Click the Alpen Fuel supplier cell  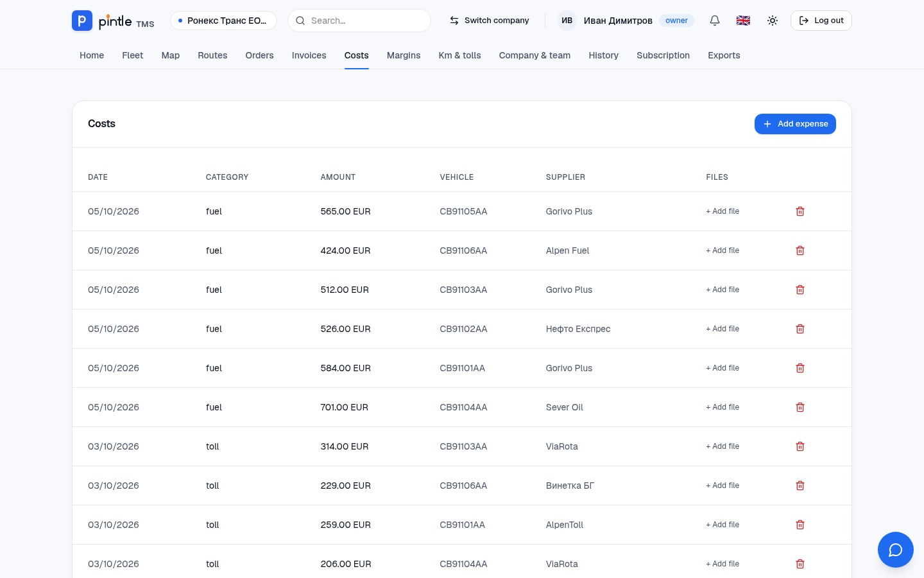567,250
